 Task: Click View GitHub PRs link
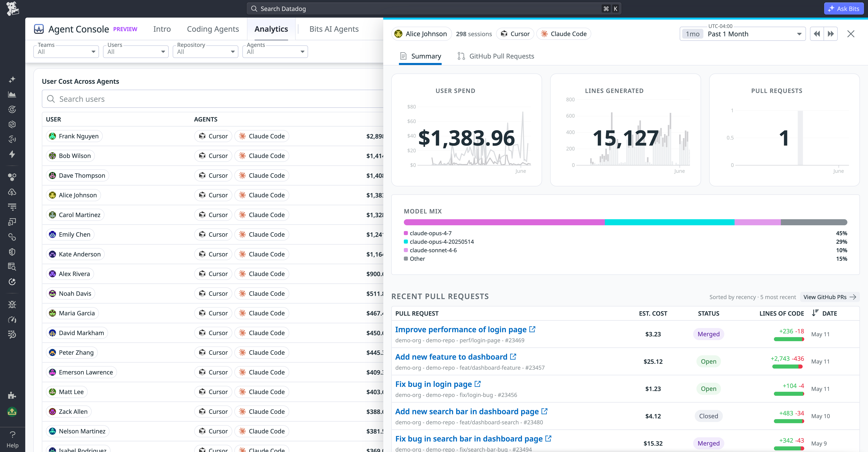coord(830,297)
